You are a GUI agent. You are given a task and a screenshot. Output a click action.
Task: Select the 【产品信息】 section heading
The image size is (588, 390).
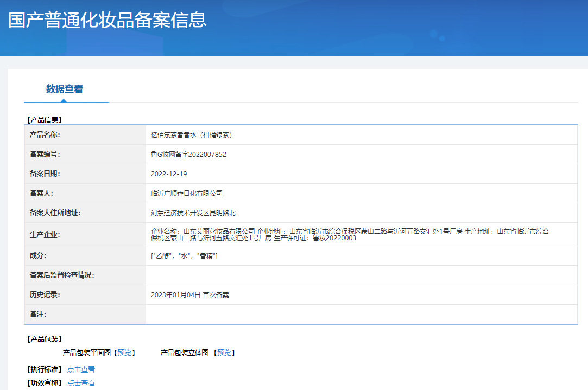tap(45, 120)
